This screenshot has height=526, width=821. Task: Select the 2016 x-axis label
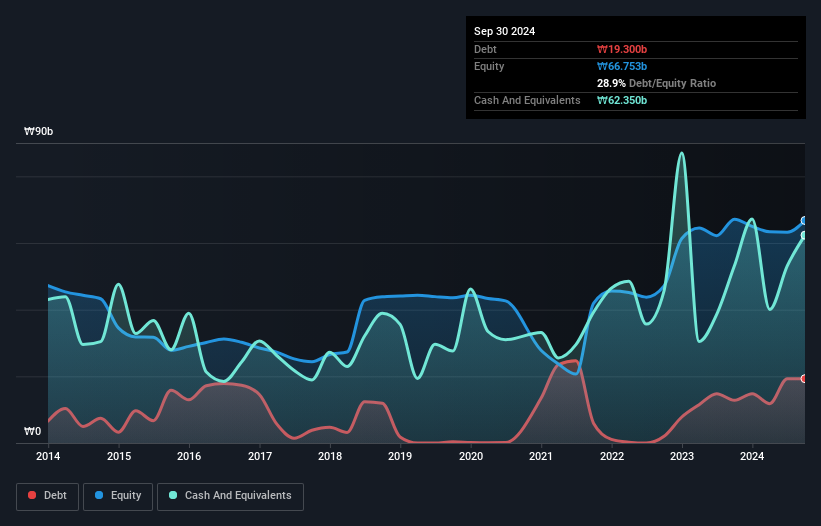click(189, 456)
